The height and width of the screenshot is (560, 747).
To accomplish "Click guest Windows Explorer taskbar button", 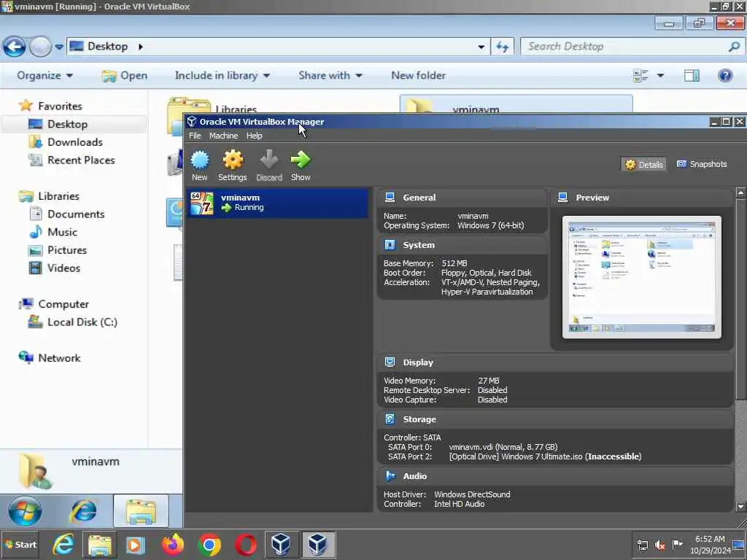I will click(x=141, y=511).
